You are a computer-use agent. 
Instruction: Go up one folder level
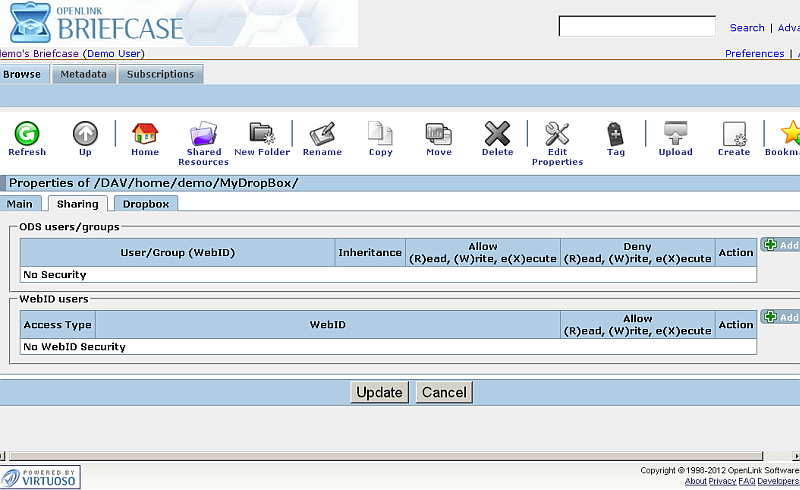(x=85, y=134)
